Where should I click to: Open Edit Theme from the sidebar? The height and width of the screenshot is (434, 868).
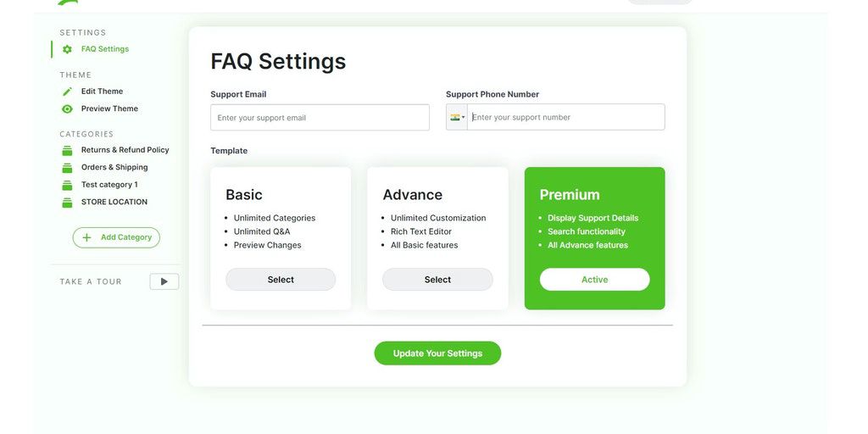[x=102, y=92]
